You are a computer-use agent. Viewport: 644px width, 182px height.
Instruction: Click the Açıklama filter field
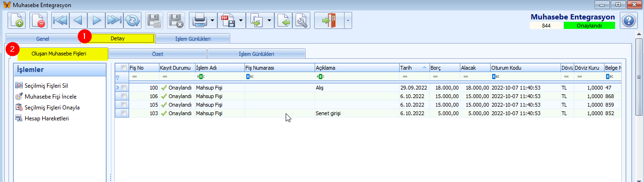357,76
